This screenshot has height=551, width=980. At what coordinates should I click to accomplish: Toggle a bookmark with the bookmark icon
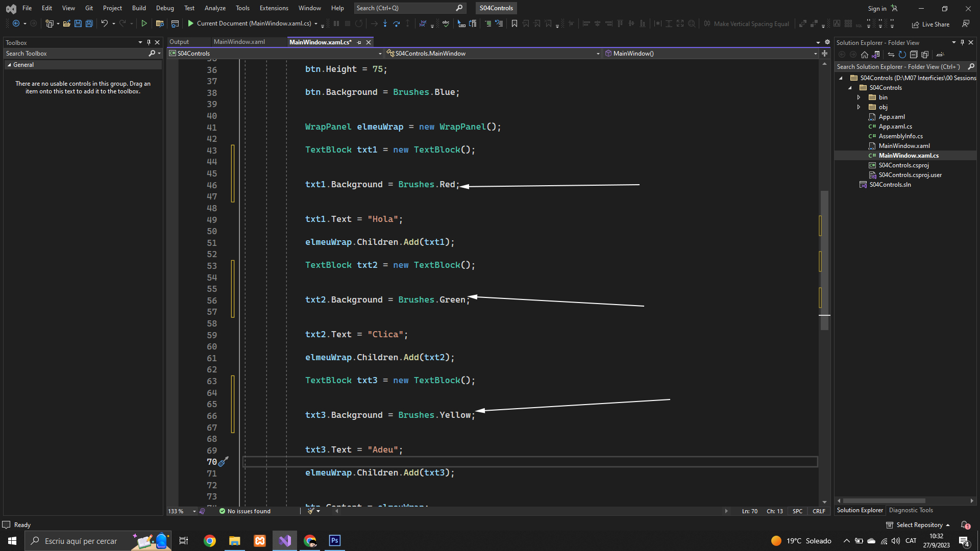(x=514, y=23)
